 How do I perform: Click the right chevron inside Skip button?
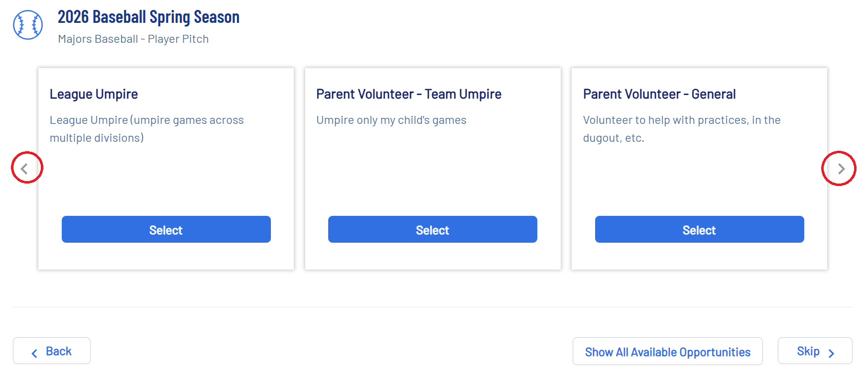(x=831, y=353)
